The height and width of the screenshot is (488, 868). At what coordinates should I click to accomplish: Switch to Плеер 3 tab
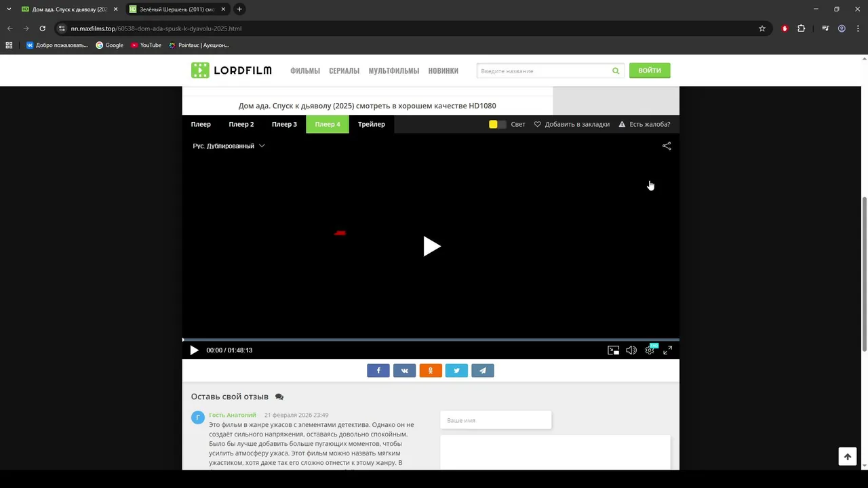[x=284, y=124]
